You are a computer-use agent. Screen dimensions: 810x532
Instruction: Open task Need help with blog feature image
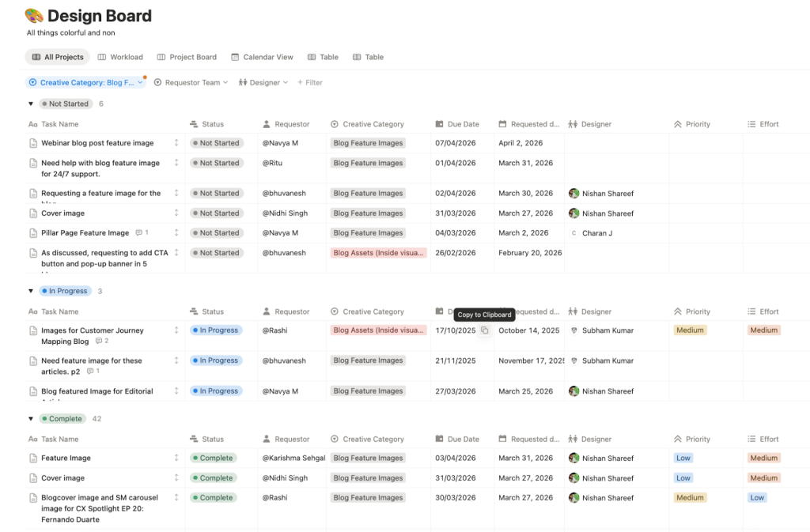tap(100, 168)
